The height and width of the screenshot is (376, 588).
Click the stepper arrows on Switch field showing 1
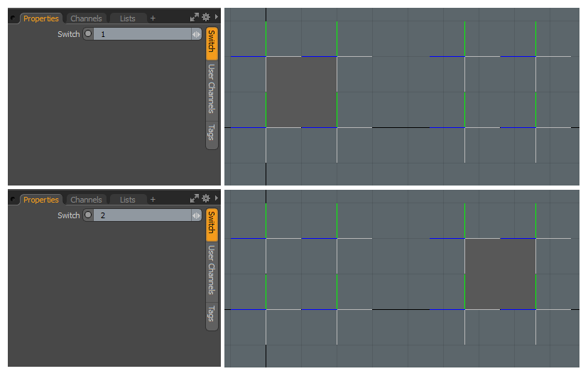click(196, 34)
